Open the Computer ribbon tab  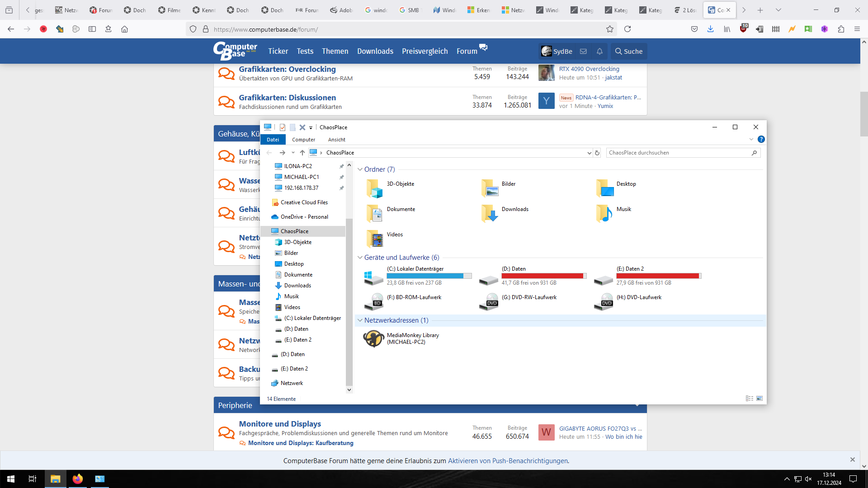click(303, 140)
